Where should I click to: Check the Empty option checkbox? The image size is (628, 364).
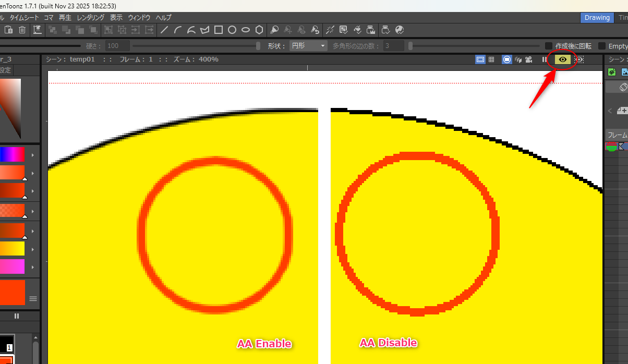click(602, 46)
